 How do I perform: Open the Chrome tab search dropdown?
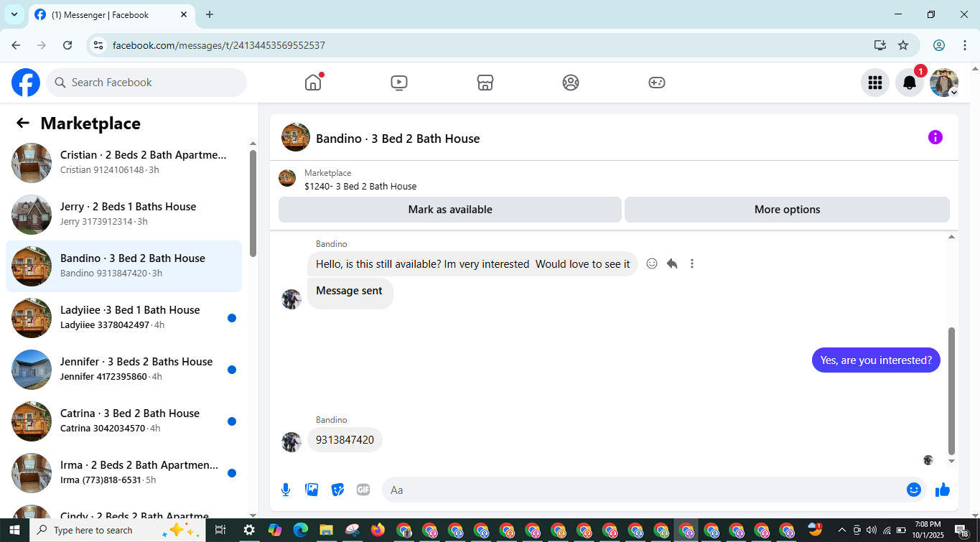(x=14, y=14)
